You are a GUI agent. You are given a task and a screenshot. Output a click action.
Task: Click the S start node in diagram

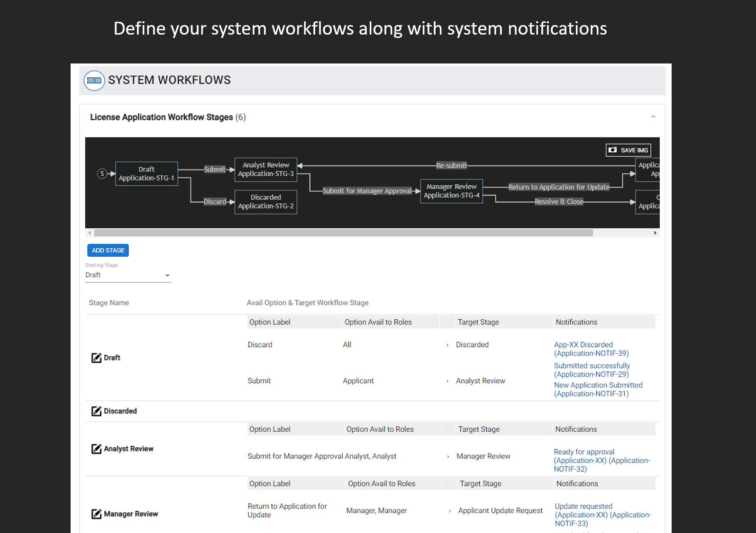tap(102, 174)
